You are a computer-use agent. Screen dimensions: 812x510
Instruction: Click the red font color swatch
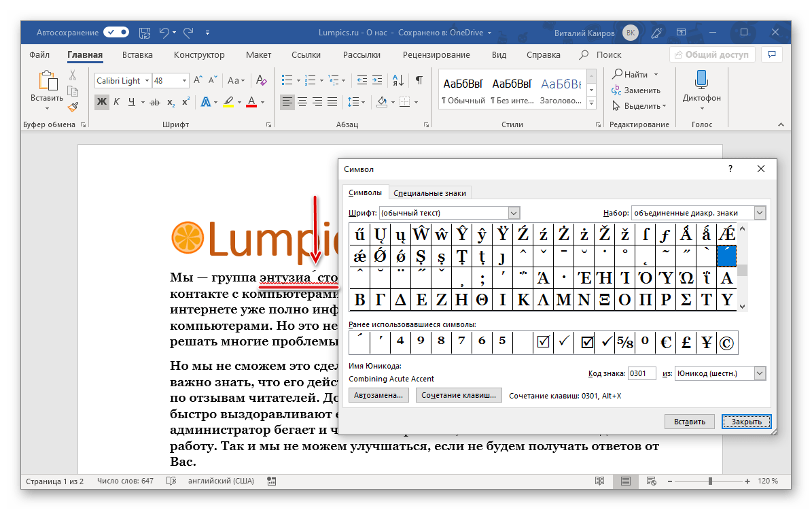click(251, 102)
